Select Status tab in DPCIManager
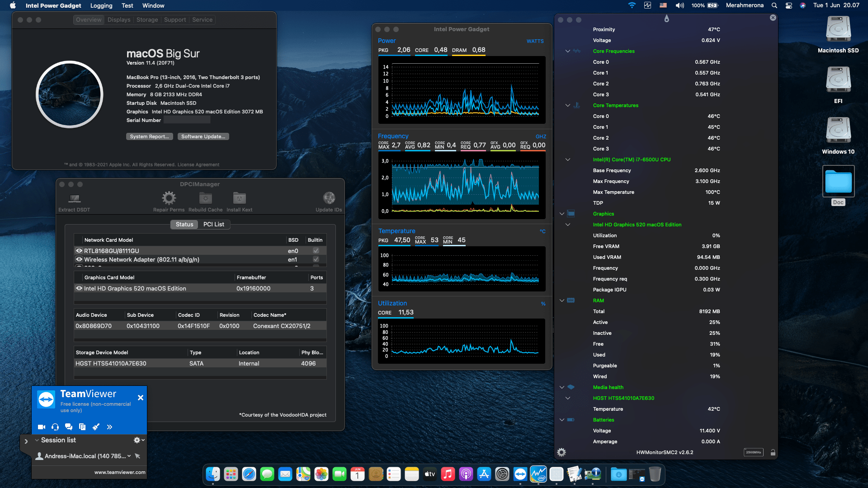The width and height of the screenshot is (868, 488). [x=184, y=224]
